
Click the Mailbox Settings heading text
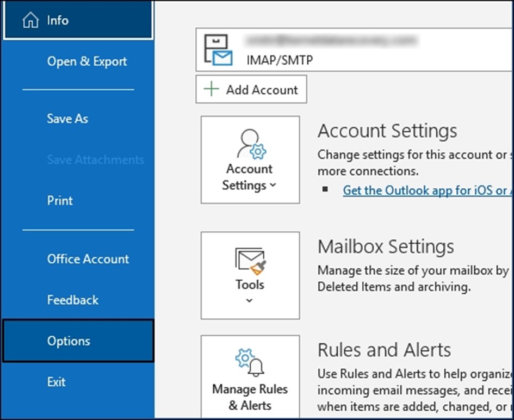[x=386, y=246]
